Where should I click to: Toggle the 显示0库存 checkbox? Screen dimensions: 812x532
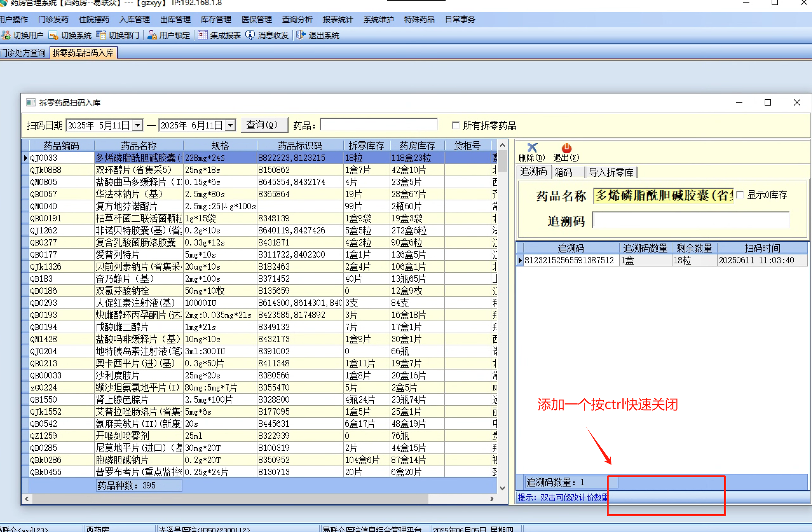click(x=740, y=195)
